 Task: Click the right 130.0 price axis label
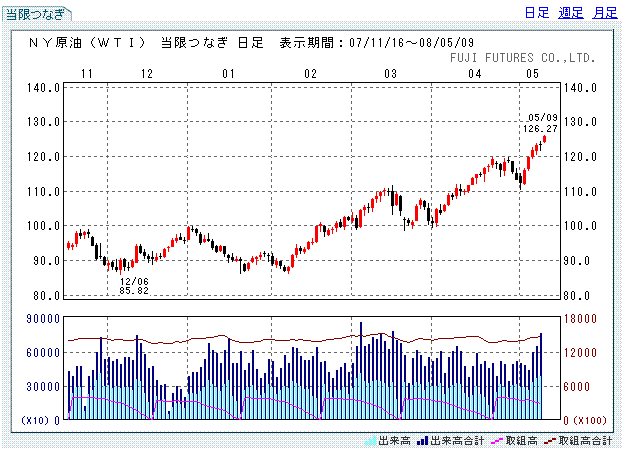click(580, 122)
